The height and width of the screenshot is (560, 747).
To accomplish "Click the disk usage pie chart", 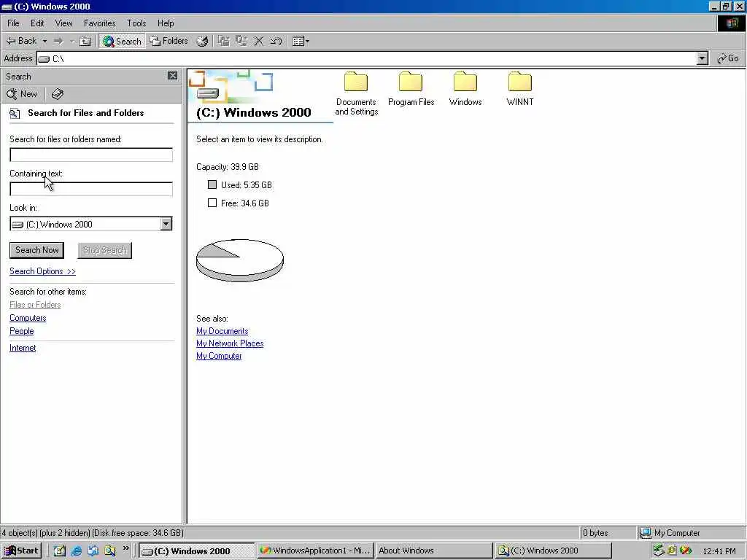I will (x=239, y=260).
